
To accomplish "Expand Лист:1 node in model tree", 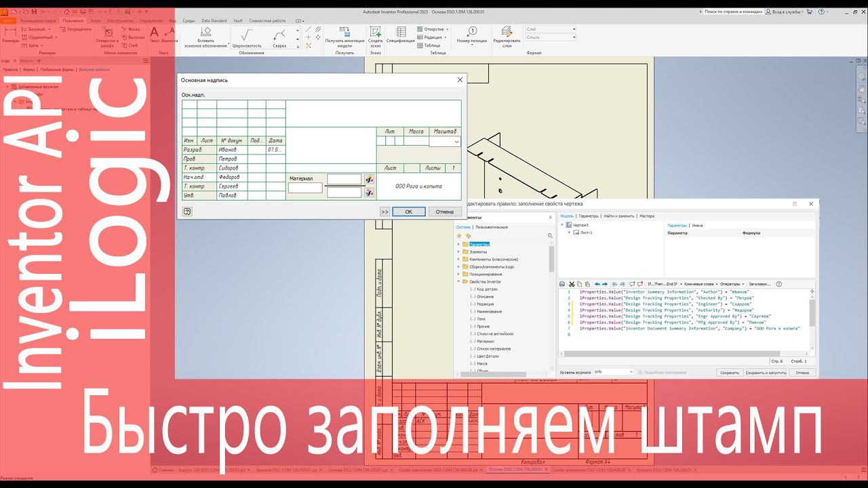I will [x=569, y=232].
